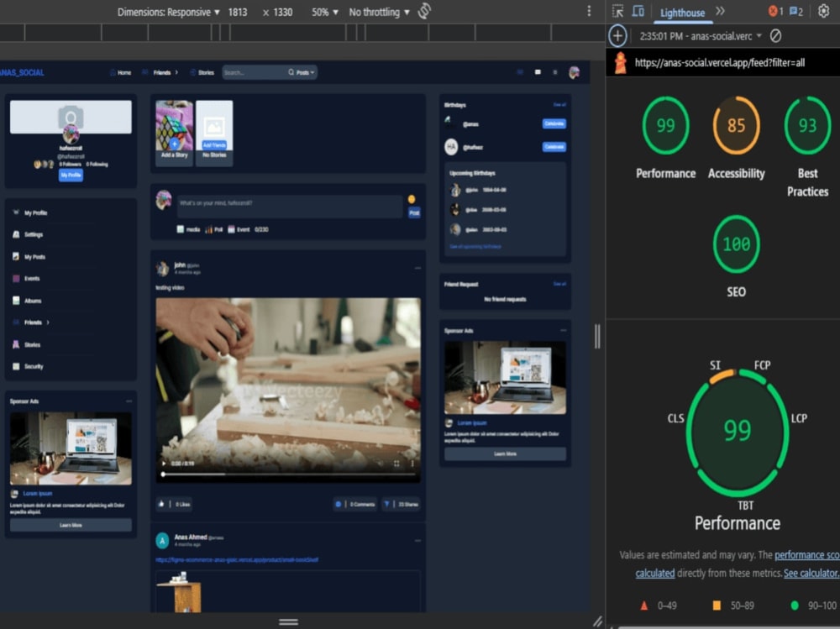Open the See calculator link
Viewport: 840px width, 629px height.
tap(811, 574)
